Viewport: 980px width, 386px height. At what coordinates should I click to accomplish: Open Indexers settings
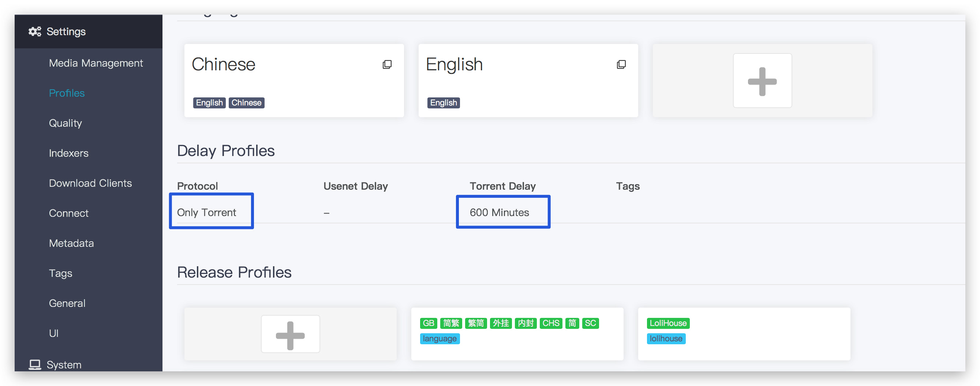[x=68, y=153]
